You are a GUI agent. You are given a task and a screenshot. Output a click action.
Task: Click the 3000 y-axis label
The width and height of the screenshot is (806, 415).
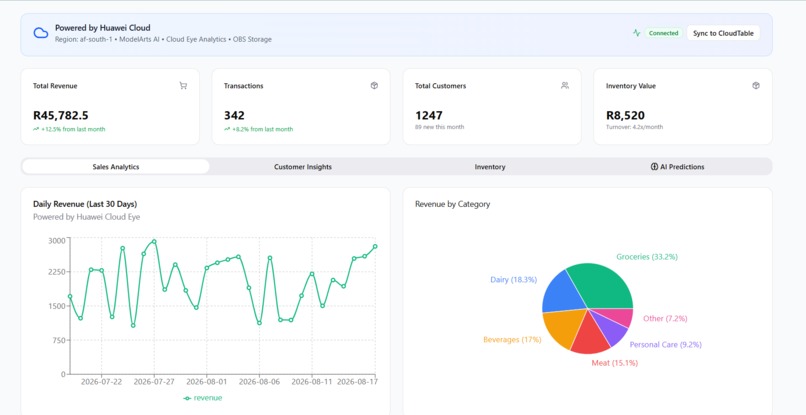[x=57, y=240]
